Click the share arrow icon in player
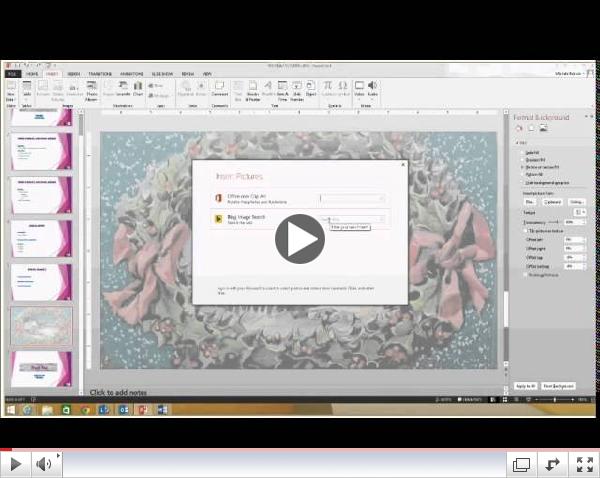The height and width of the screenshot is (478, 600). coord(552,465)
